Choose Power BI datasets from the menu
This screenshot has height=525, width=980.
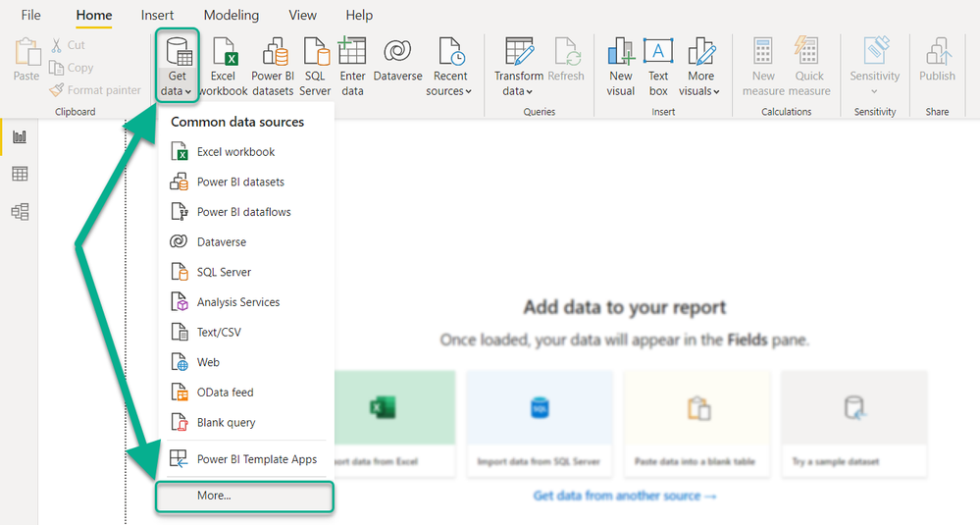pos(246,182)
